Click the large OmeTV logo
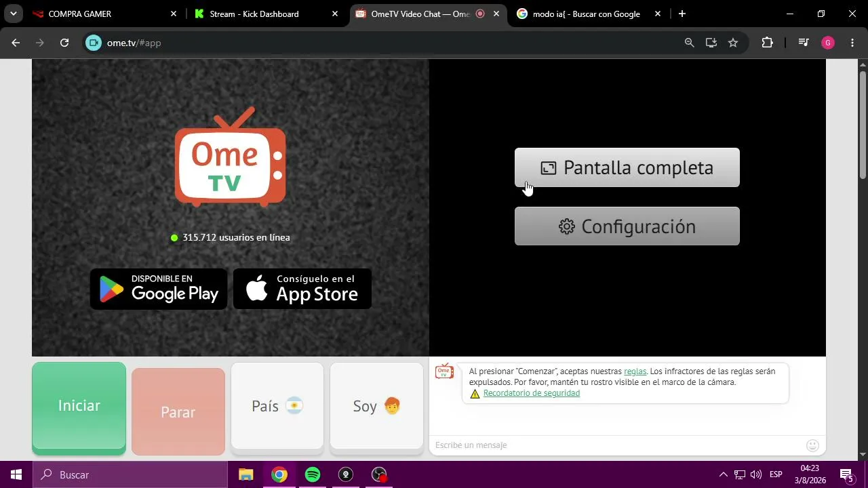 click(x=231, y=157)
